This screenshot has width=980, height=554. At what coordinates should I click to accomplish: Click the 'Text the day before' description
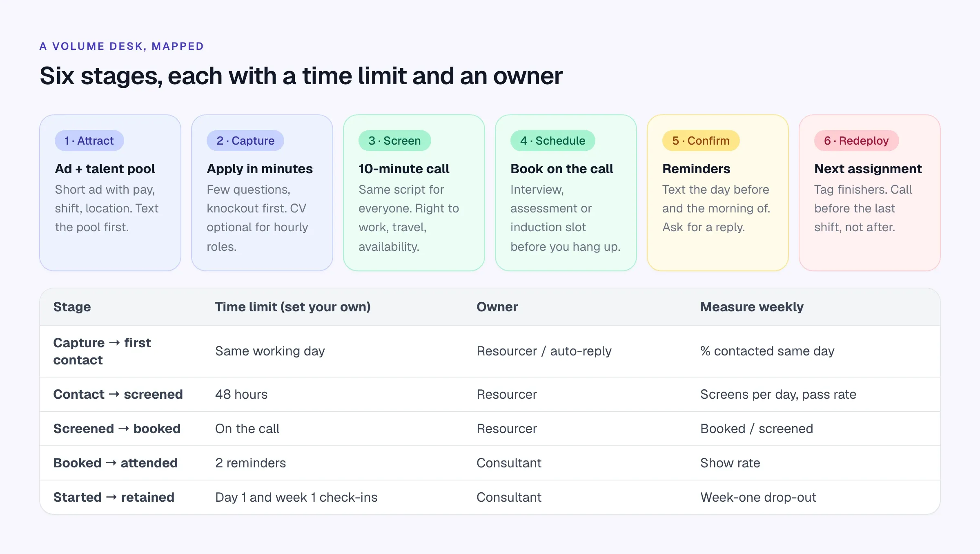[x=716, y=208]
